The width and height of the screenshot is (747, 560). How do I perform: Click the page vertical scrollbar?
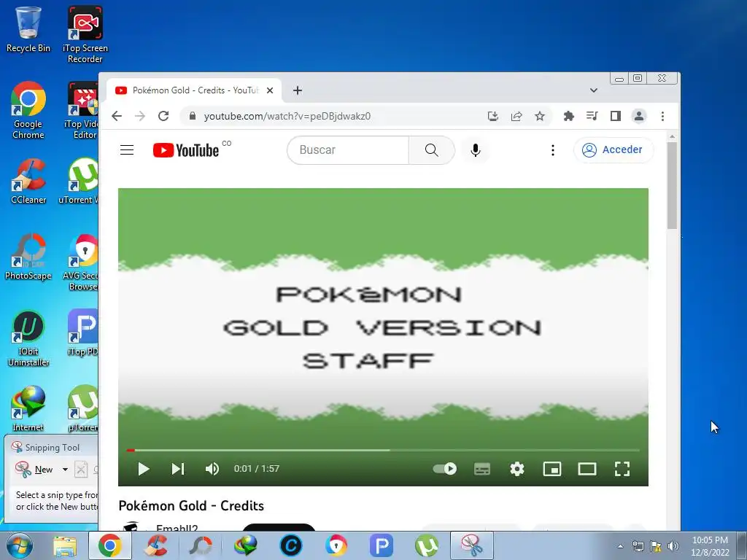click(x=672, y=186)
